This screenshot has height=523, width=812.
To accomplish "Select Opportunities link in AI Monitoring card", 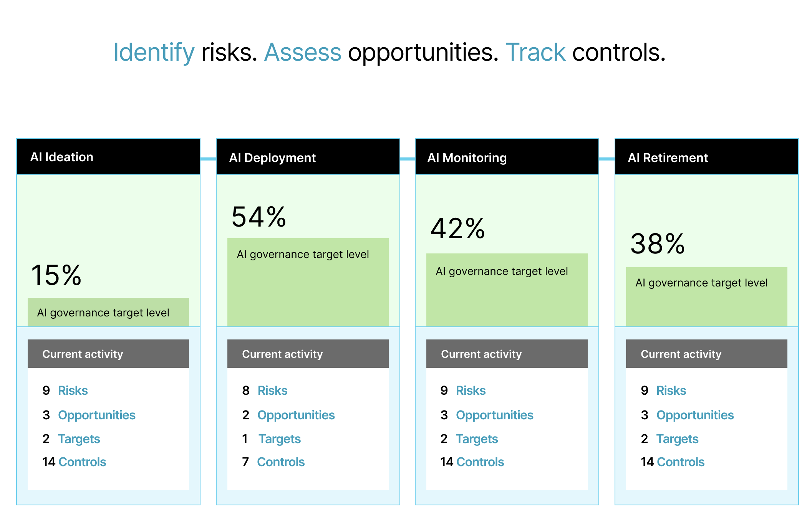I will tap(494, 415).
